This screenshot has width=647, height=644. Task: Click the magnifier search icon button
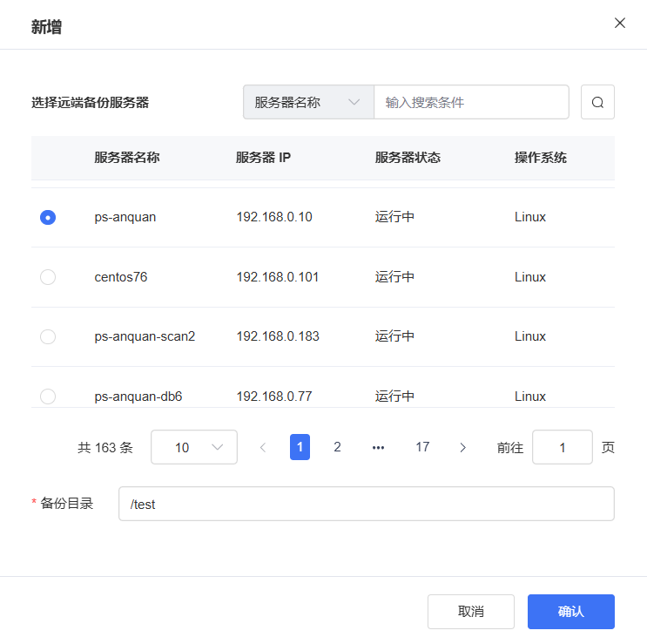pyautogui.click(x=597, y=102)
